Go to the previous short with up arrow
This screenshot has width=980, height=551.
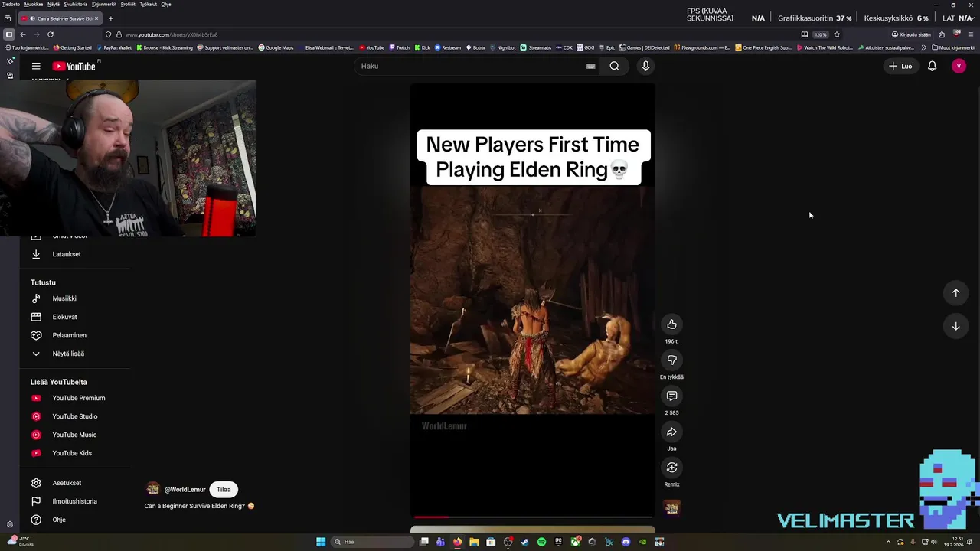pos(955,292)
